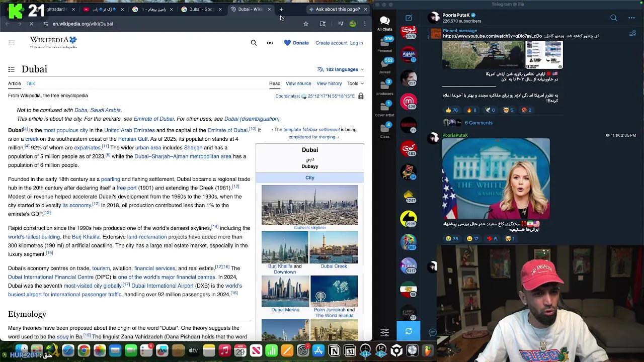Image resolution: width=644 pixels, height=362 pixels.
Task: Open a new Chrome tab
Action: 281,9
